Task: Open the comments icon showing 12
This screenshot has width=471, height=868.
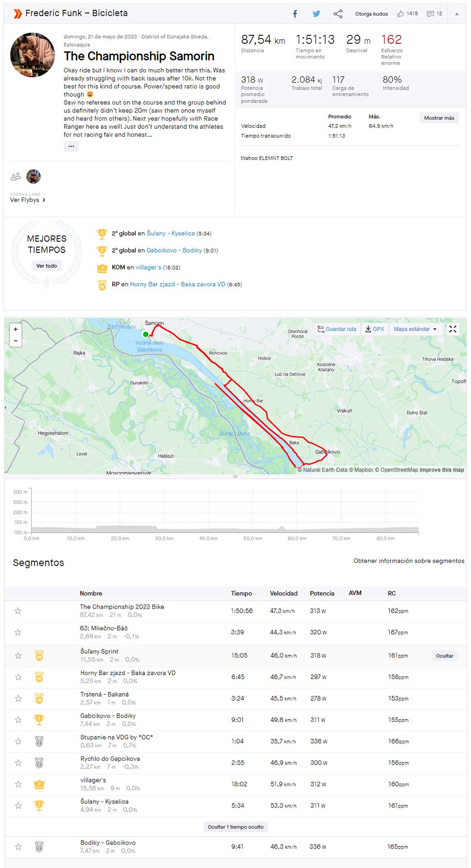Action: click(434, 14)
